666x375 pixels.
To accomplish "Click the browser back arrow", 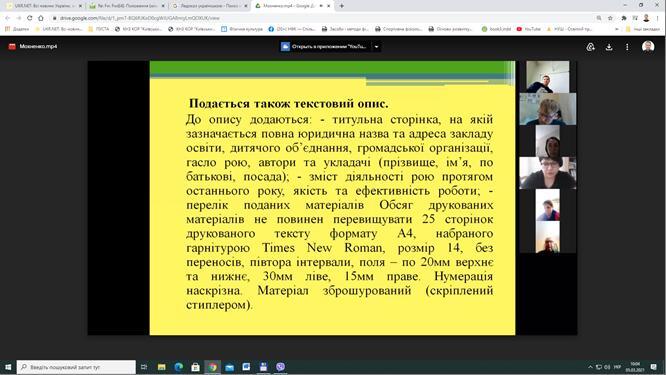I will 7,18.
